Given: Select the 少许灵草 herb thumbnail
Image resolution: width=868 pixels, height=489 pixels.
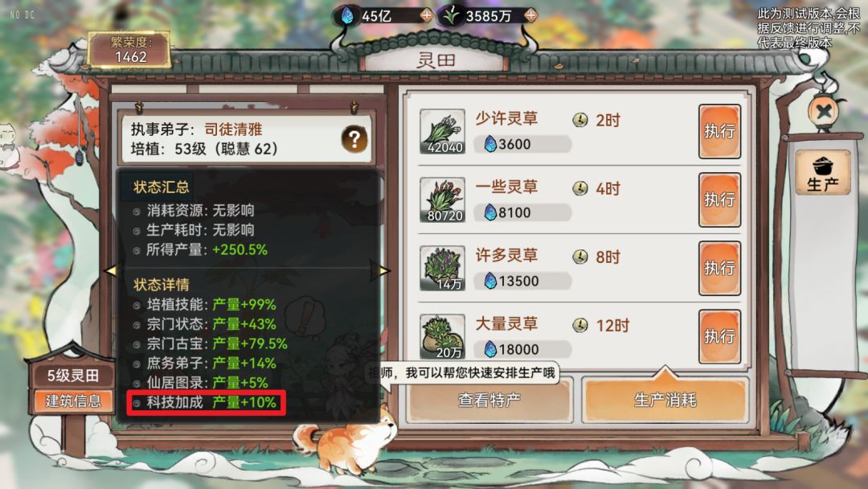Looking at the screenshot, I should tap(442, 131).
